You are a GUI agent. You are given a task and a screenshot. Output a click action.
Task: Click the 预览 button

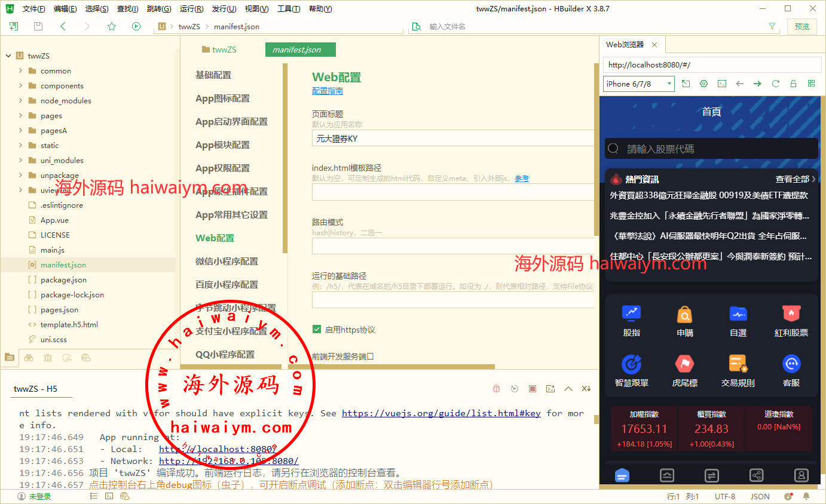(x=802, y=26)
